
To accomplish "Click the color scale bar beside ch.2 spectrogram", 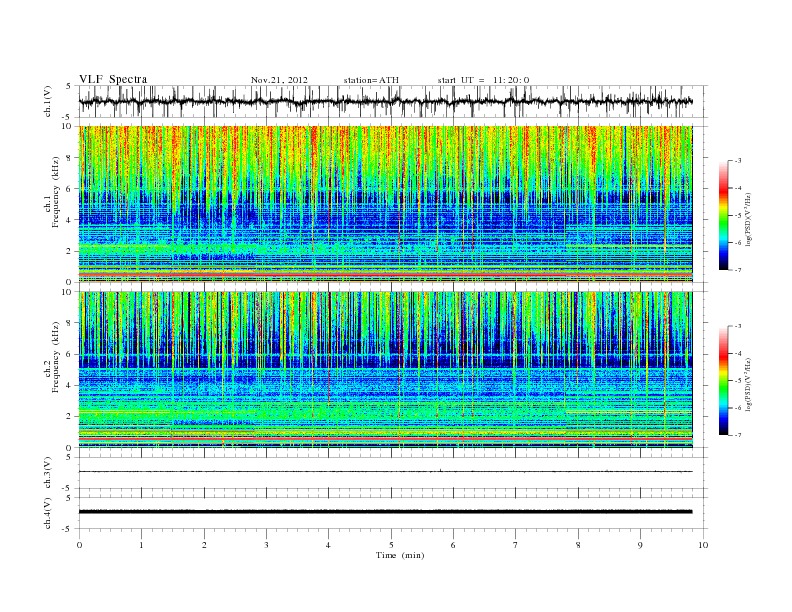I will 723,381.
